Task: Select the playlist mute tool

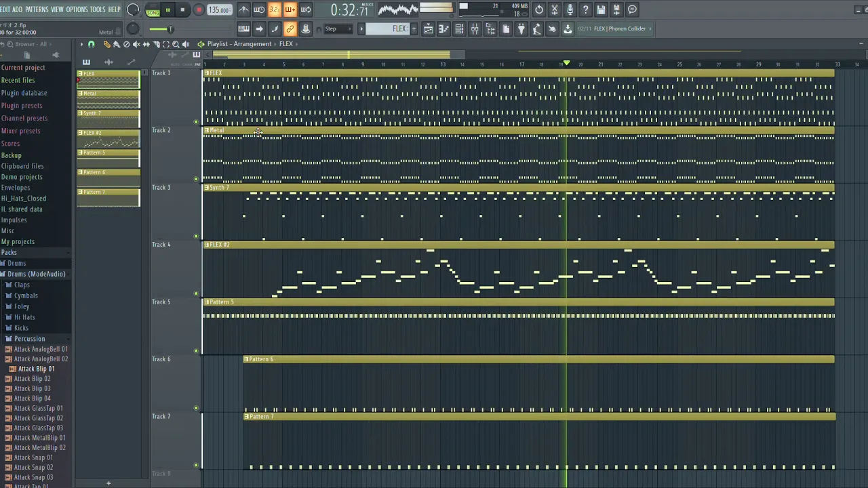Action: (136, 44)
